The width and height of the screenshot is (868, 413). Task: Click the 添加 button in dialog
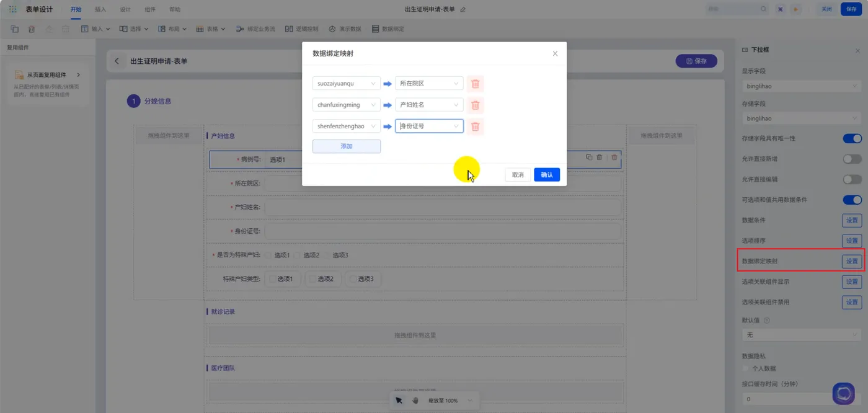pos(346,146)
